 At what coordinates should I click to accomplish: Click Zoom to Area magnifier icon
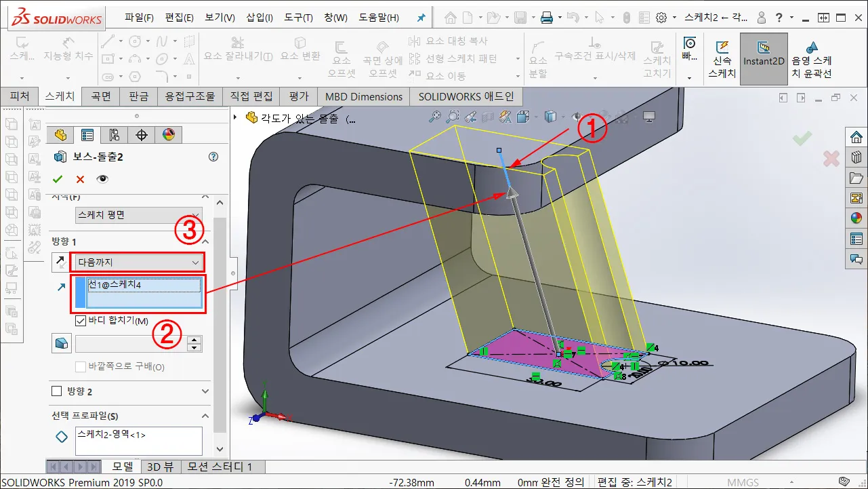(453, 117)
